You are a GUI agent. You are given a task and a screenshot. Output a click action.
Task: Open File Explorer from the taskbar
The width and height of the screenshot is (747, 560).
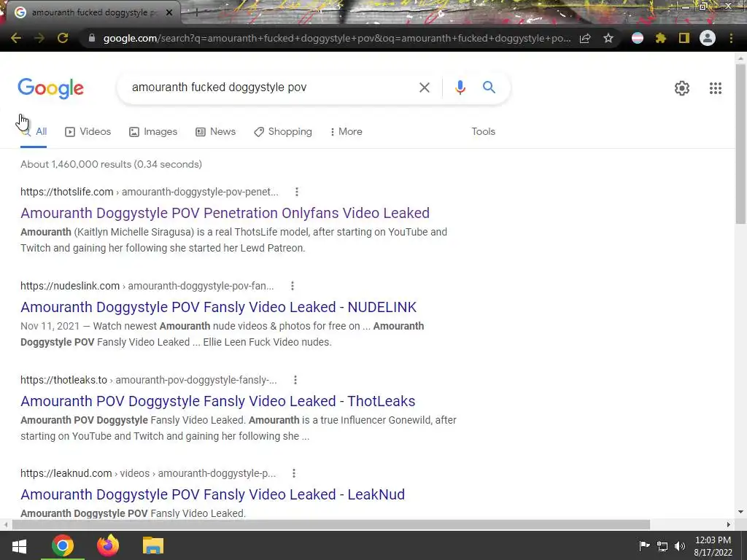(x=153, y=545)
